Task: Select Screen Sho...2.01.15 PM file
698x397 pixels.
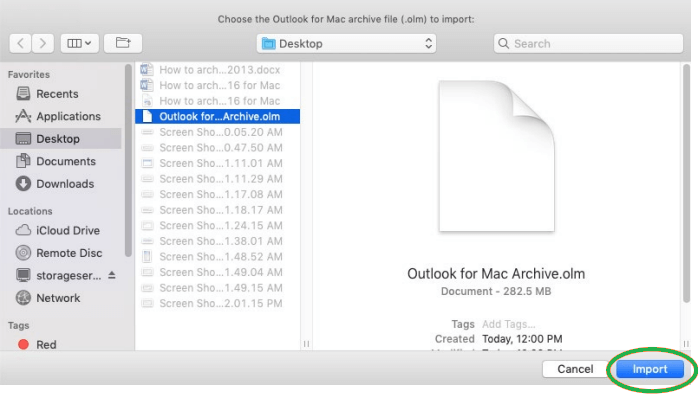Action: (x=218, y=304)
